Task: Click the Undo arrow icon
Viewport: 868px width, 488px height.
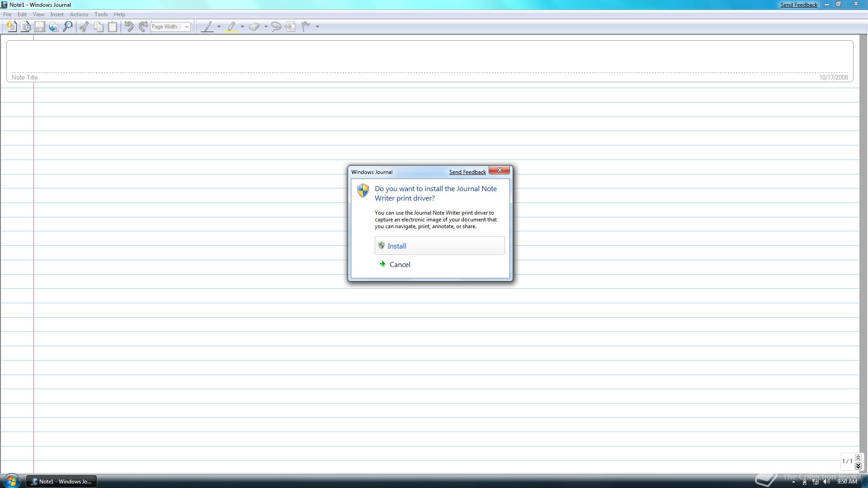Action: tap(129, 27)
